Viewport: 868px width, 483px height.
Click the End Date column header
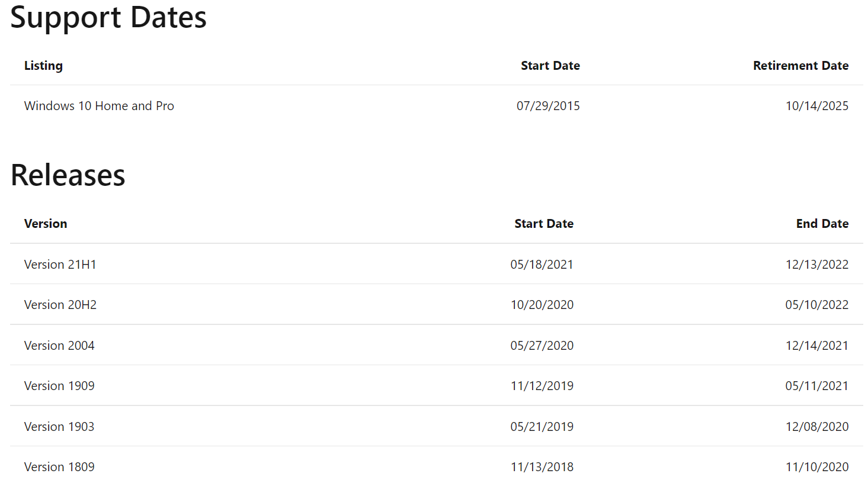click(822, 224)
